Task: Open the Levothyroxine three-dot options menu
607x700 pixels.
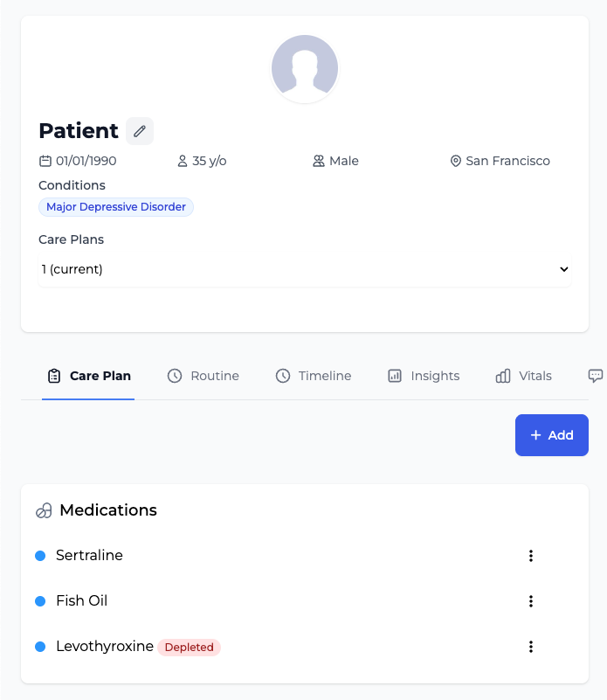Action: pos(530,647)
